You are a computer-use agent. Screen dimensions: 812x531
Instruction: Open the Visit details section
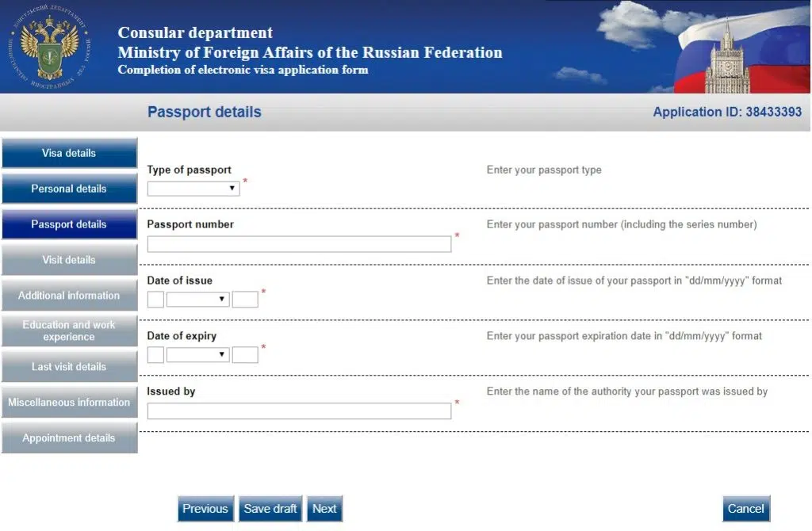pyautogui.click(x=70, y=260)
